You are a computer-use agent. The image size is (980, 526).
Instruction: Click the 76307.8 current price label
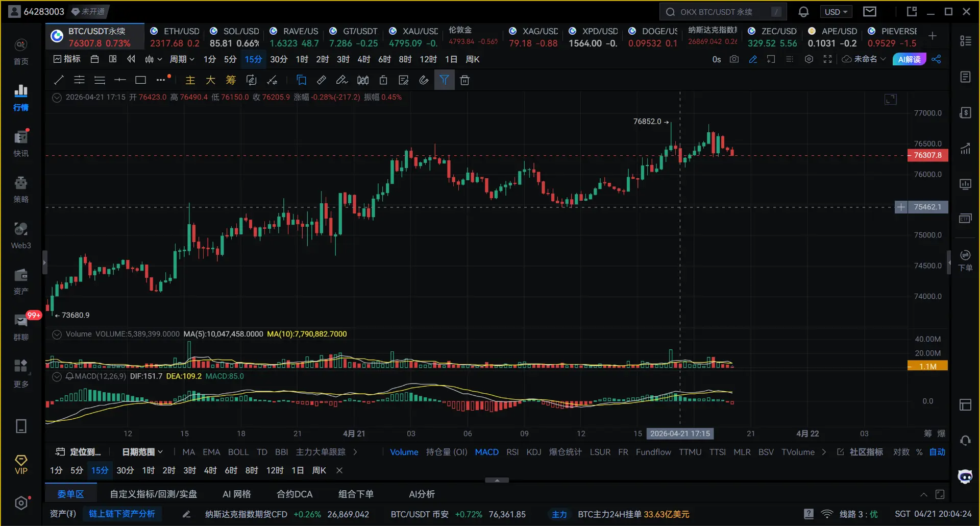[927, 155]
